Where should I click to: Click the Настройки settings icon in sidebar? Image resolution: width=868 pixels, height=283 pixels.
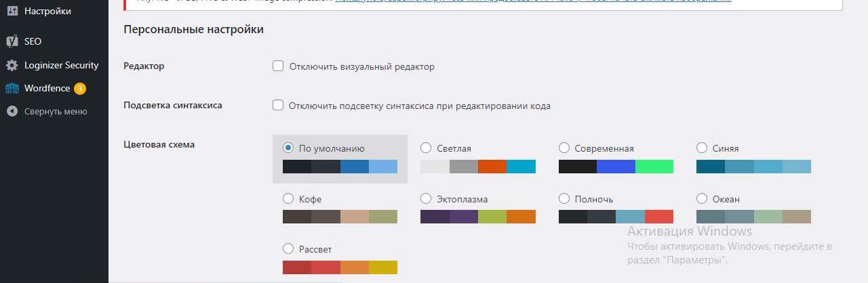pyautogui.click(x=12, y=11)
